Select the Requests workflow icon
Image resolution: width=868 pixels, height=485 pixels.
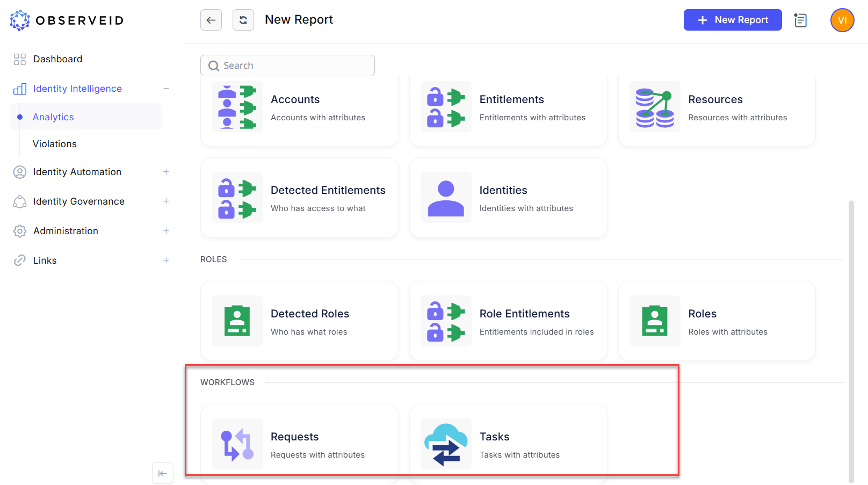tap(237, 444)
